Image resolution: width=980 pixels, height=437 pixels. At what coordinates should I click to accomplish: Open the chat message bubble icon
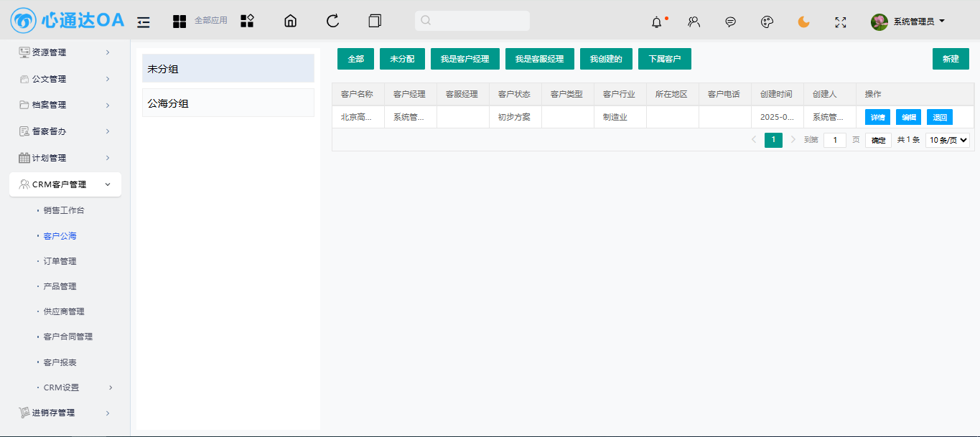point(730,22)
